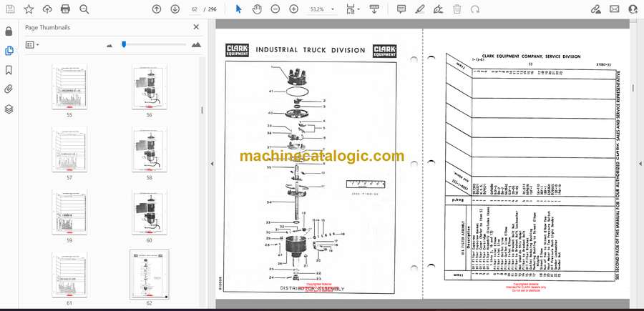Share a link using the link icon
The width and height of the screenshot is (644, 311).
tap(595, 9)
